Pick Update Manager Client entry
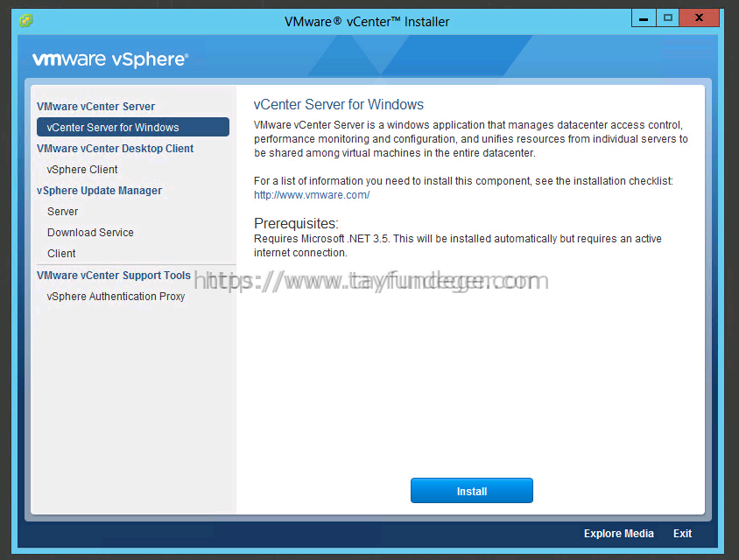 61,254
